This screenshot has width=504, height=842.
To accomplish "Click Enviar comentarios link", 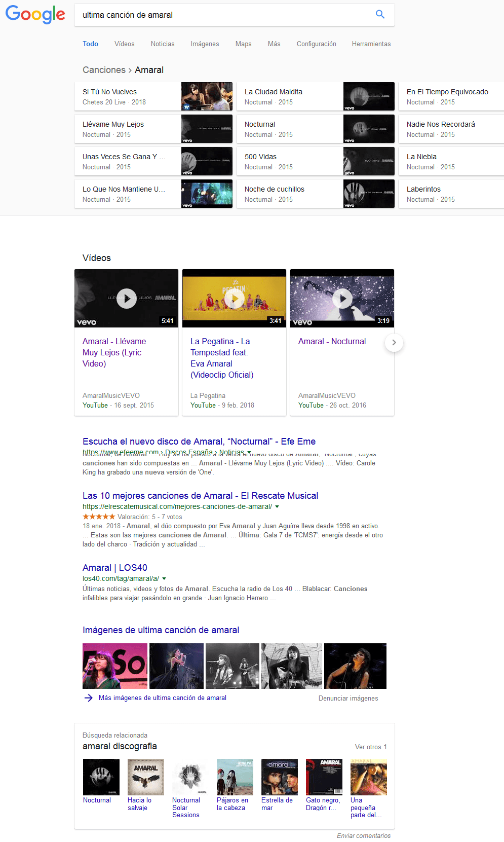I will (364, 836).
